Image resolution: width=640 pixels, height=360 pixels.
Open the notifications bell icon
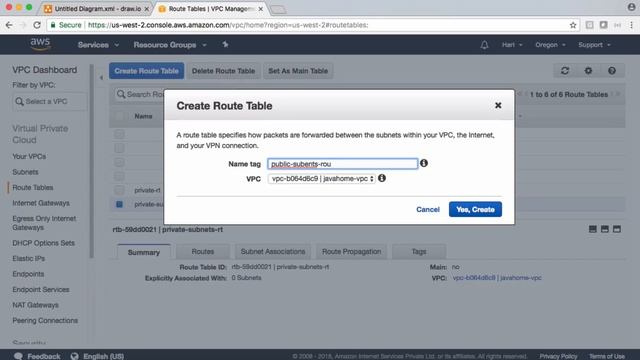click(x=484, y=45)
